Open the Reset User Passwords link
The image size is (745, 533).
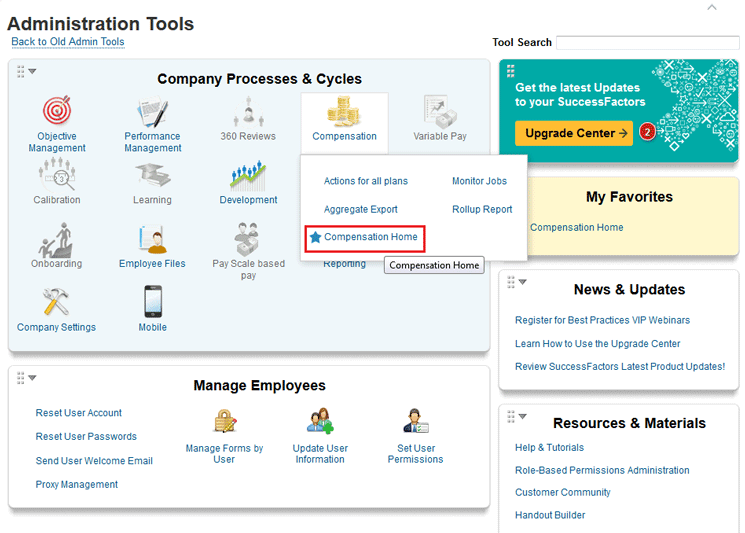(x=86, y=437)
